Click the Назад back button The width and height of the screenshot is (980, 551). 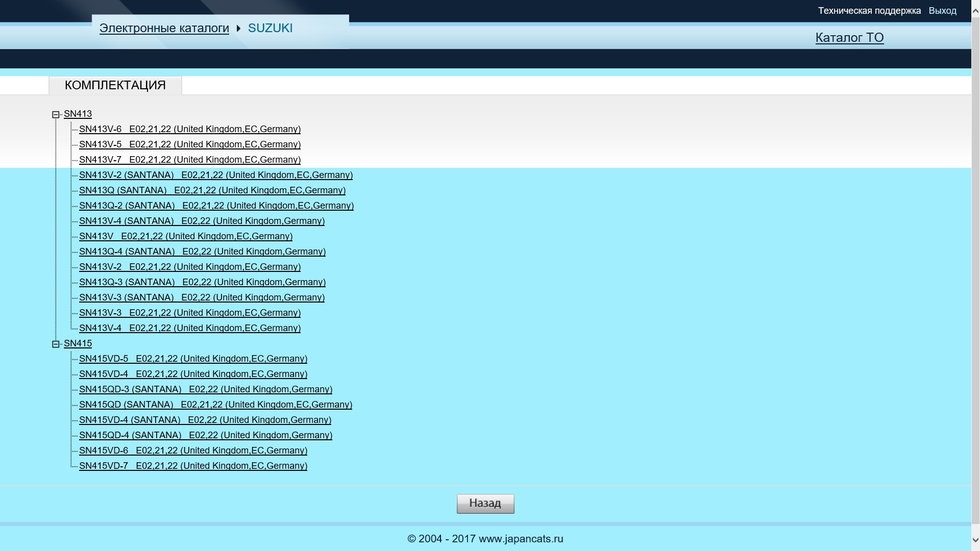coord(485,504)
